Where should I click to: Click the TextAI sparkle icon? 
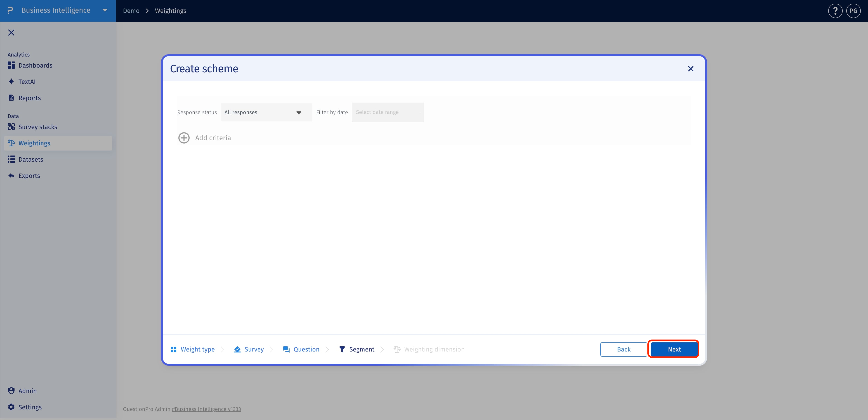coord(12,82)
